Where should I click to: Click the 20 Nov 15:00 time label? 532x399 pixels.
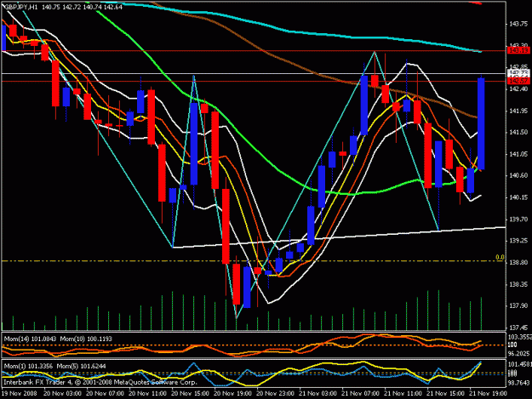190,393
